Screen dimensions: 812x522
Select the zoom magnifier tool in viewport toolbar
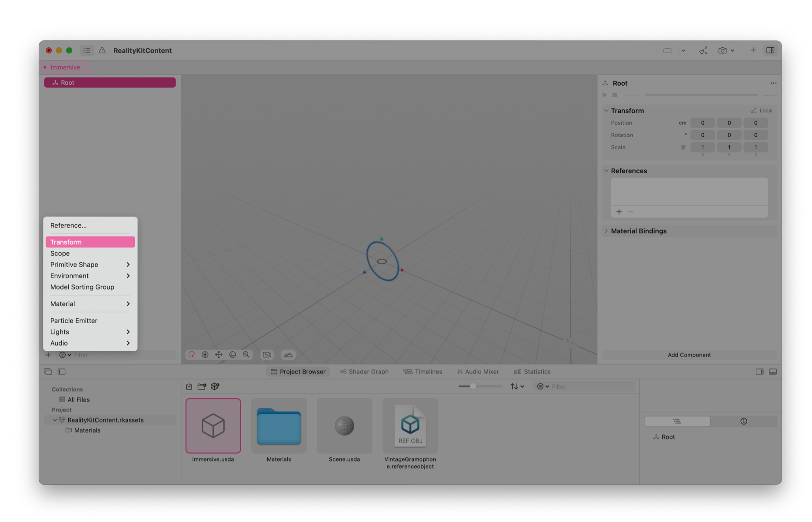(246, 355)
